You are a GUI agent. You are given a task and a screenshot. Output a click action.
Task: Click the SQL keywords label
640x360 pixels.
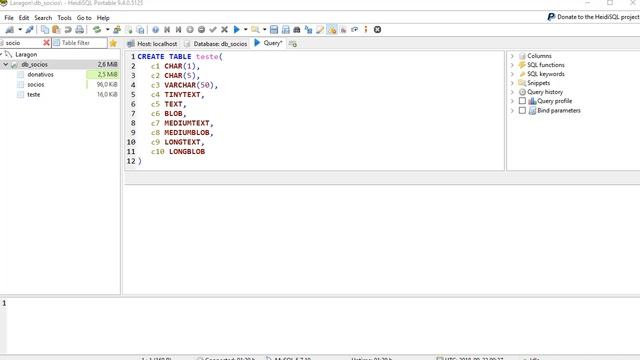(x=546, y=74)
